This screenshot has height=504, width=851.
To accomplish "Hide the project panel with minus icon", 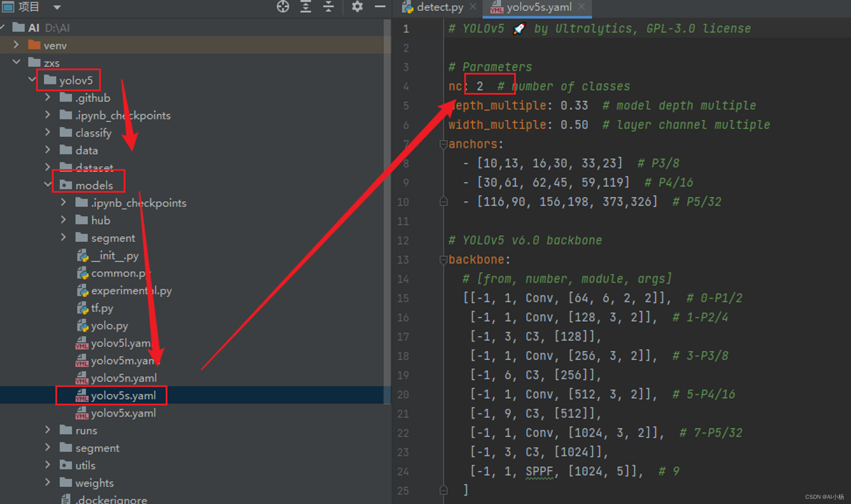I will click(380, 7).
